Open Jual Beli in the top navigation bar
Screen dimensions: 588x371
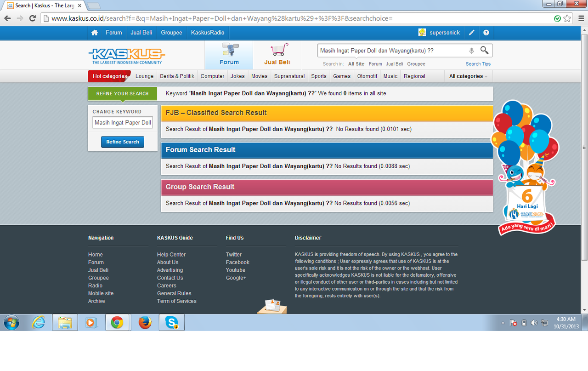pyautogui.click(x=141, y=33)
